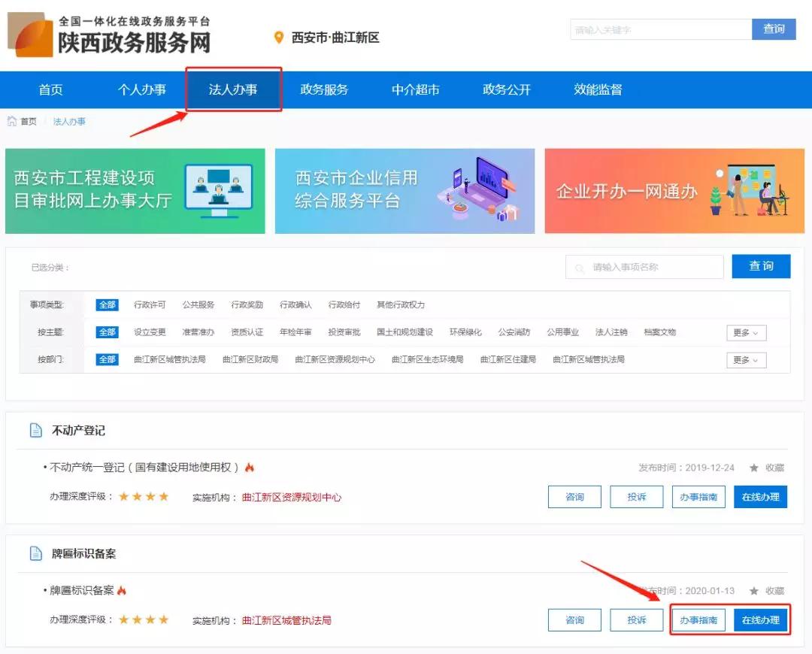Select 设立变更 theme filter
This screenshot has height=654, width=812.
click(150, 332)
